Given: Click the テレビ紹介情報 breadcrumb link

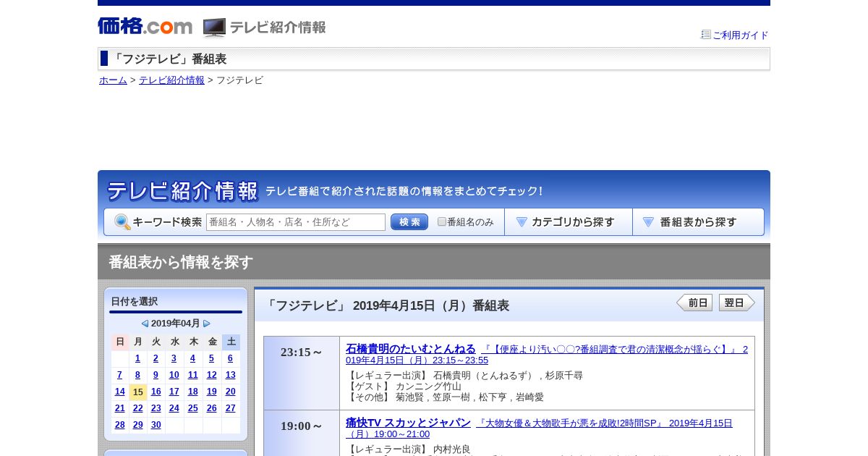Looking at the screenshot, I should [x=171, y=80].
